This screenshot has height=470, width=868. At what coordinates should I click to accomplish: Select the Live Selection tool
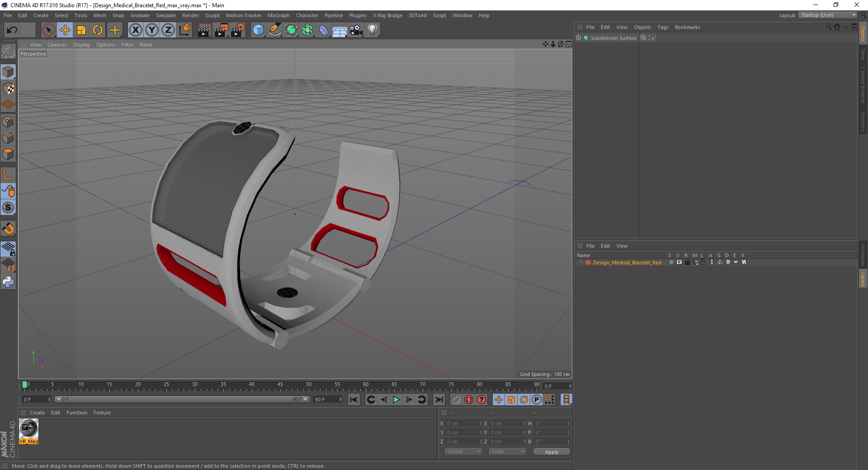[x=48, y=30]
